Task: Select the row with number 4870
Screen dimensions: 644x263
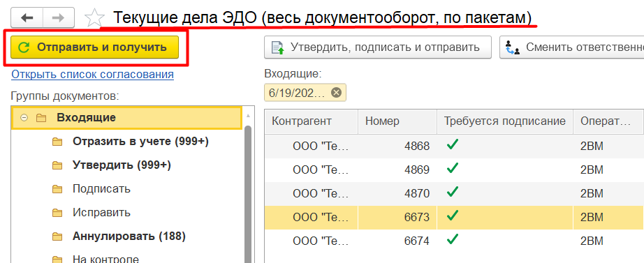Action: click(454, 193)
